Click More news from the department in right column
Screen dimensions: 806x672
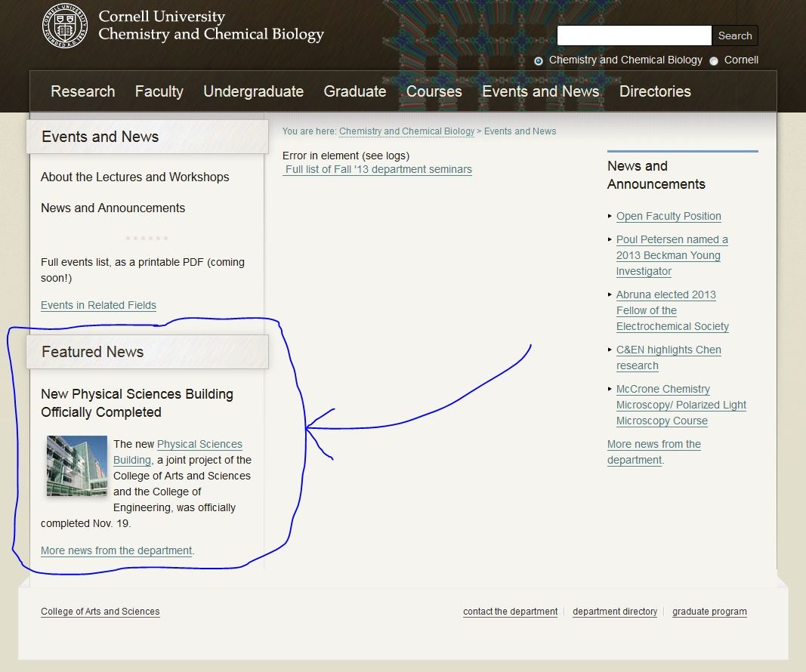654,452
